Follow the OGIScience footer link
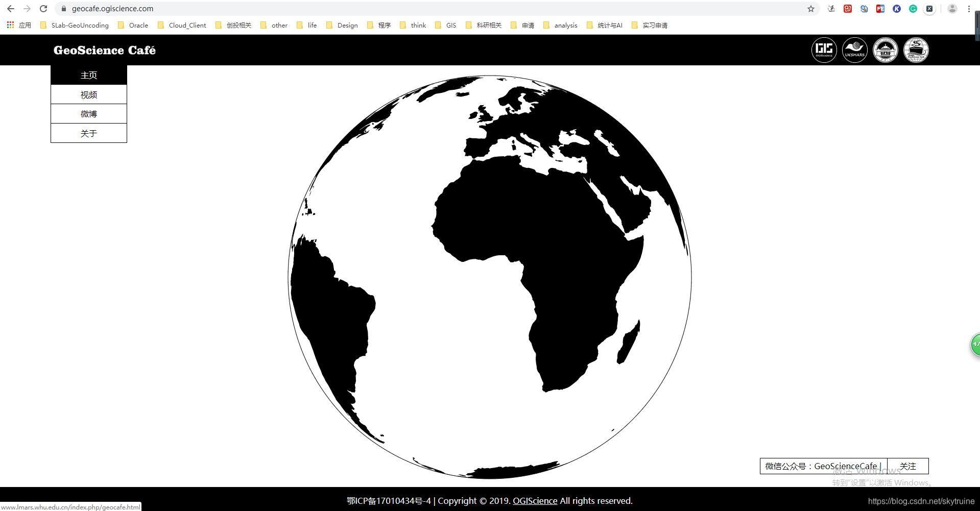Screen dimensions: 980x511 click(x=535, y=501)
